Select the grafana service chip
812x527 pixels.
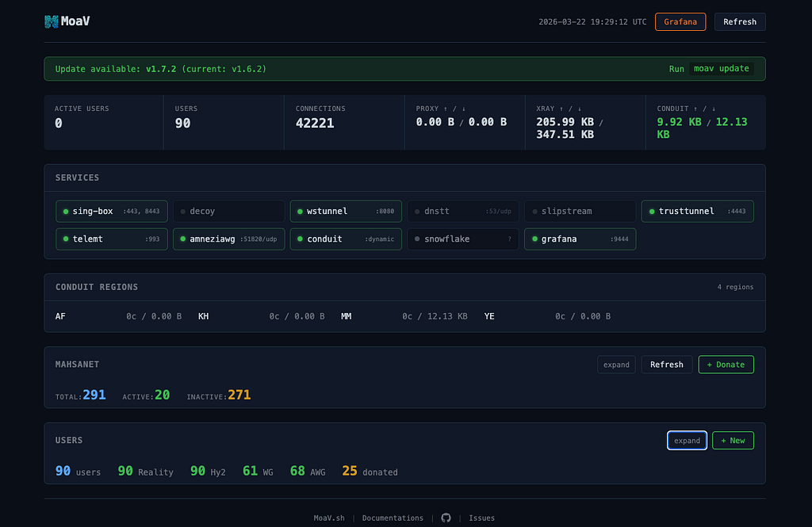580,239
